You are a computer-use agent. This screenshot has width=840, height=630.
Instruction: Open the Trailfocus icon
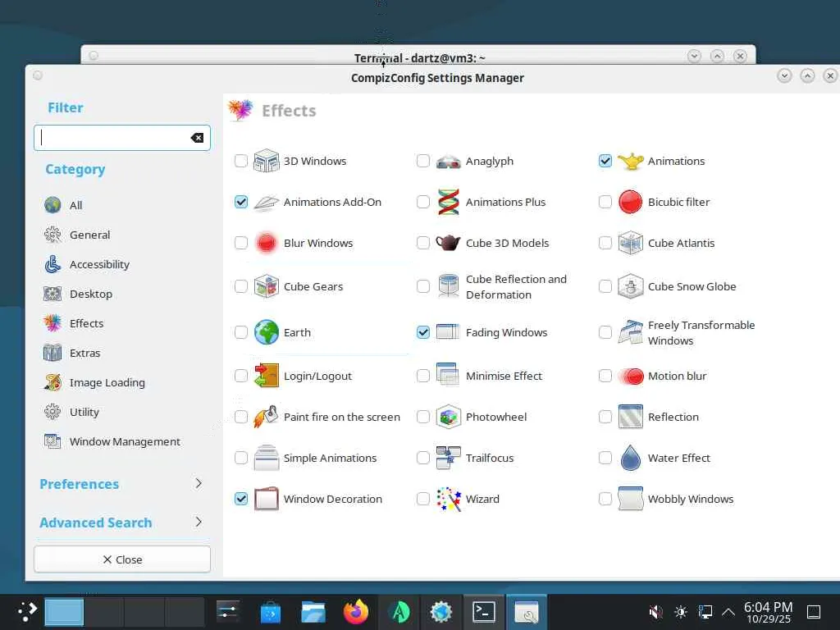[449, 458]
